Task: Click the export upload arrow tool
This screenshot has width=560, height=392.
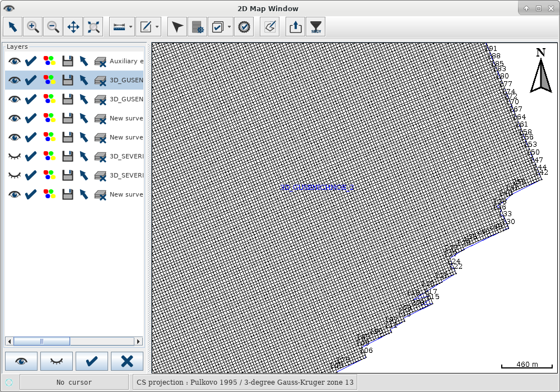Action: click(x=295, y=27)
